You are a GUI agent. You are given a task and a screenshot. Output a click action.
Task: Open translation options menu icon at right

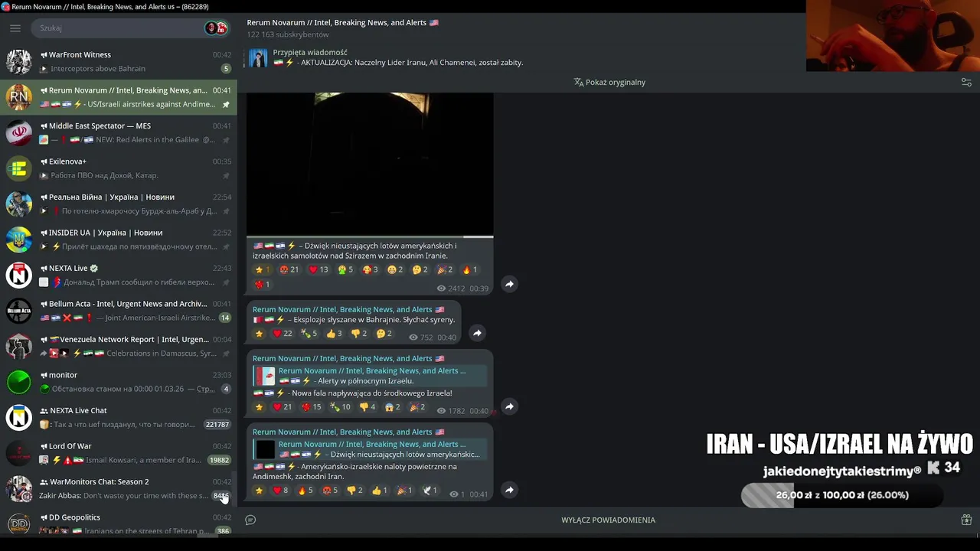tap(966, 82)
